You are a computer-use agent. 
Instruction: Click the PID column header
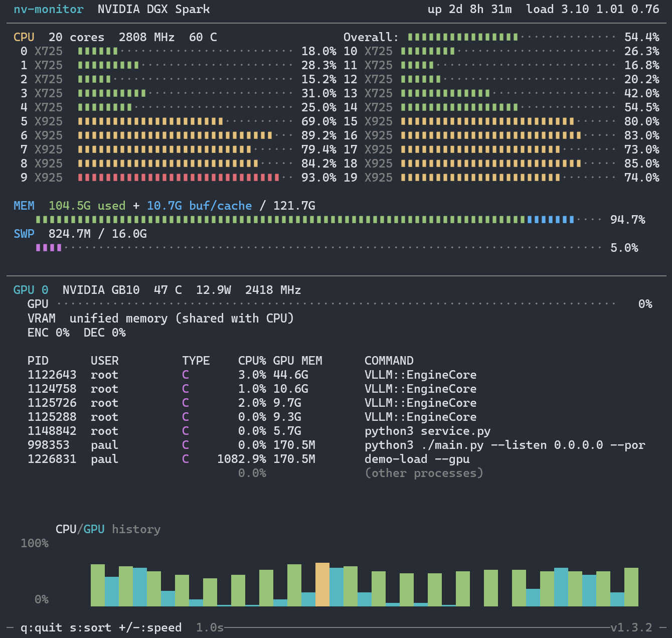click(38, 361)
